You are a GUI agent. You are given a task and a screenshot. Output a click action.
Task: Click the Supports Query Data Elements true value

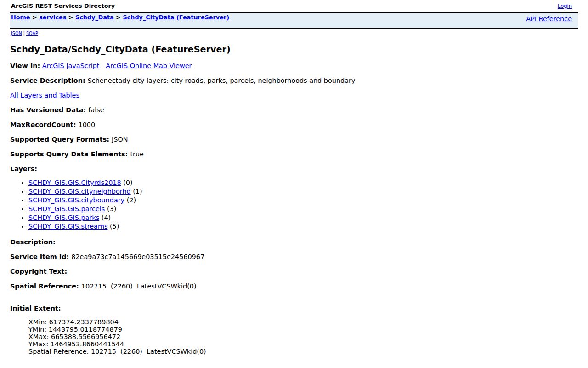(x=137, y=154)
